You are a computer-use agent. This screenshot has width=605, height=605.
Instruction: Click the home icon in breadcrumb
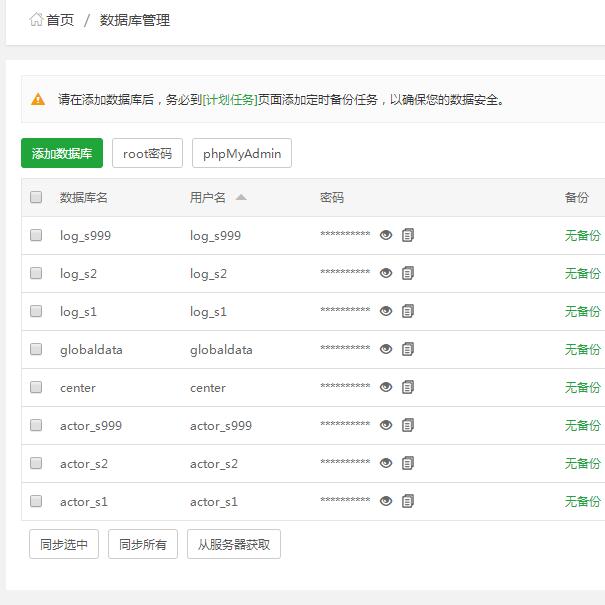(36, 19)
